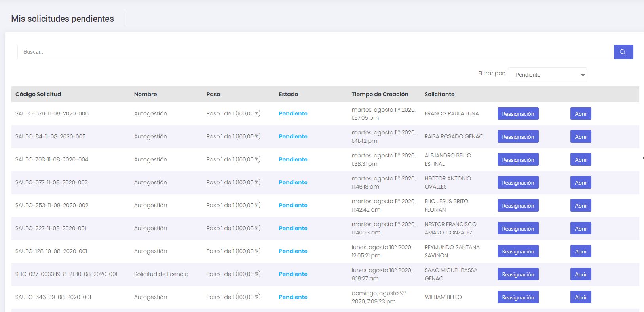
Task: Click Reasignación for HECTOR ANTONIO OVALLES
Action: coord(518,183)
